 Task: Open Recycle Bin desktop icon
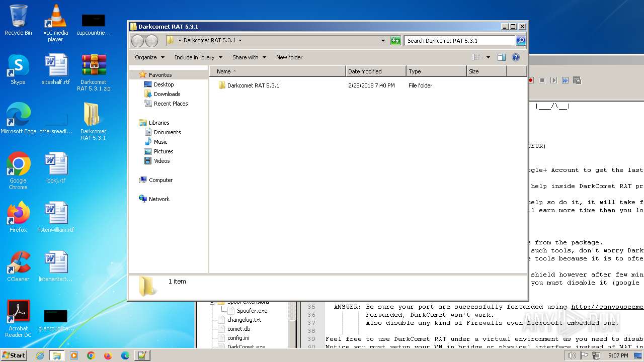(18, 20)
